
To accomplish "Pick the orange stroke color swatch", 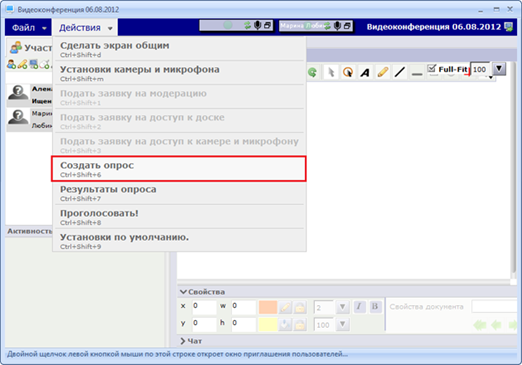I will point(268,307).
